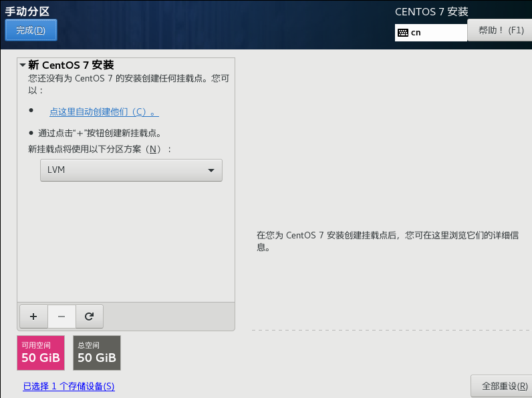
Task: Click the 新 CentOS 7 安装 heading
Action: click(71, 65)
